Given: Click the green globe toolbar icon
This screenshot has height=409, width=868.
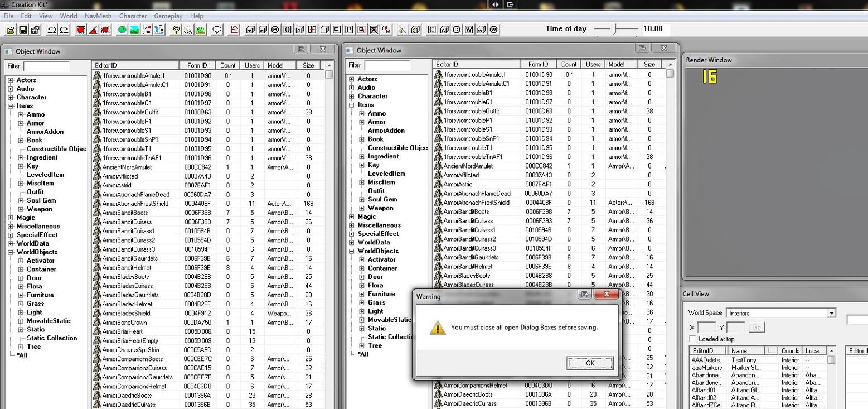Looking at the screenshot, I should coord(122,30).
